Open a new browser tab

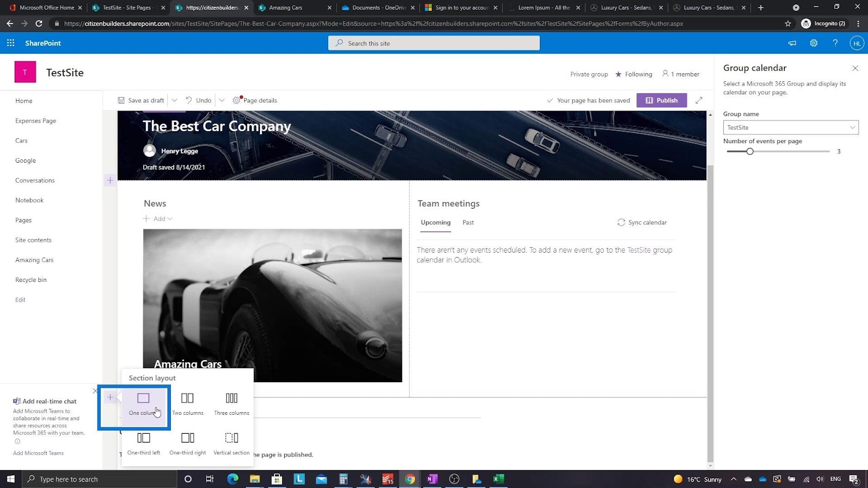(x=761, y=8)
